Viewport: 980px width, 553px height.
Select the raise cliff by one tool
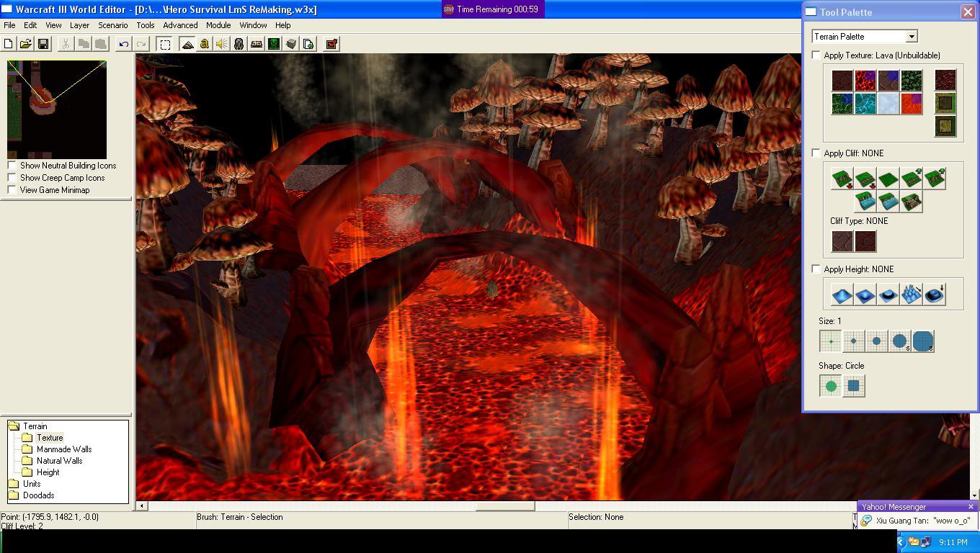(911, 179)
